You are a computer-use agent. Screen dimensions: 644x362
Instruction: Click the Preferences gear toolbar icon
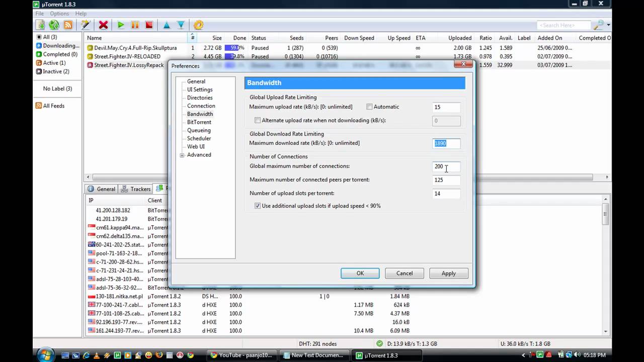tap(198, 25)
